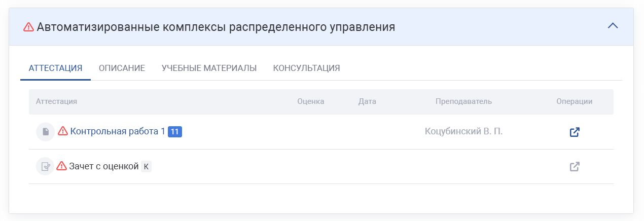Click the greyed external link icon for Зачет с оценкой
Viewport: 644px width, 221px height.
click(575, 166)
